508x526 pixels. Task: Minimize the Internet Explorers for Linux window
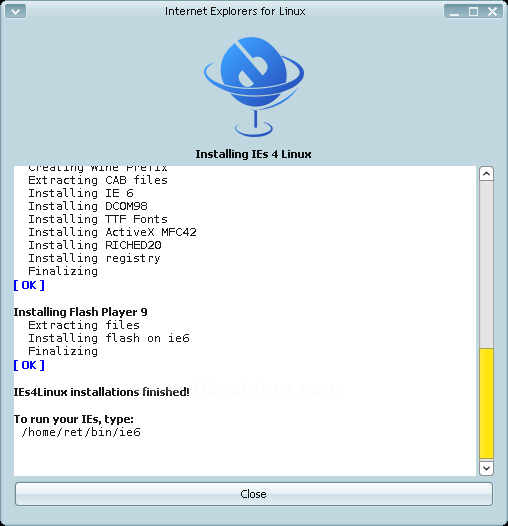[454, 12]
